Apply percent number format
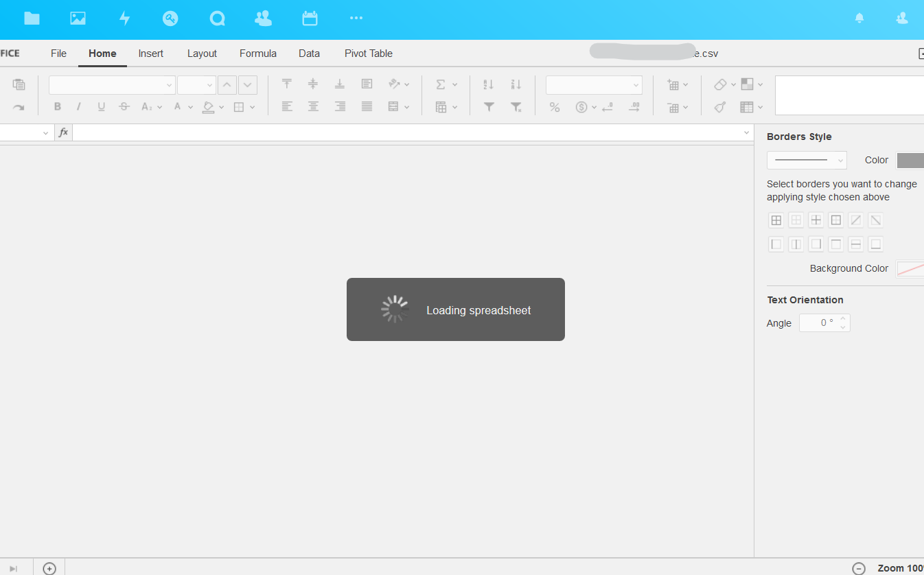924x575 pixels. click(x=554, y=107)
